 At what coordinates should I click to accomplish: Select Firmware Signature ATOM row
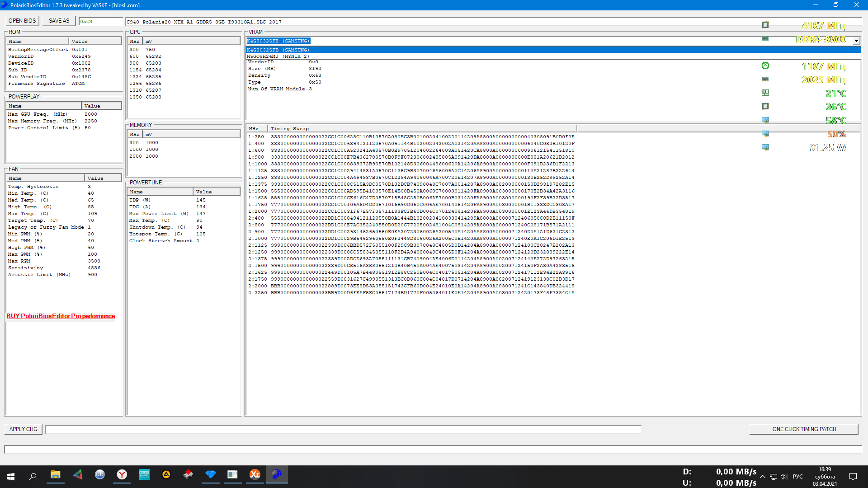(64, 83)
